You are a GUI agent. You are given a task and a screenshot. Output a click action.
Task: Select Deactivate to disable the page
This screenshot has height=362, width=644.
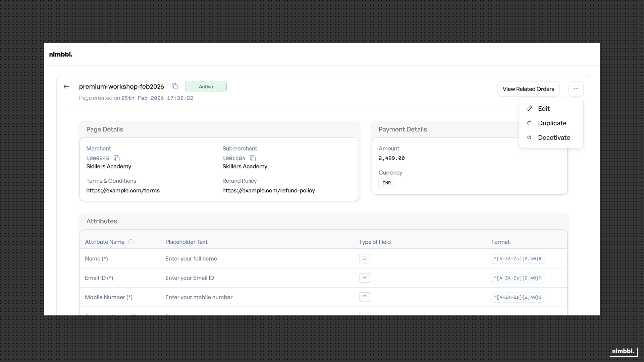[554, 137]
